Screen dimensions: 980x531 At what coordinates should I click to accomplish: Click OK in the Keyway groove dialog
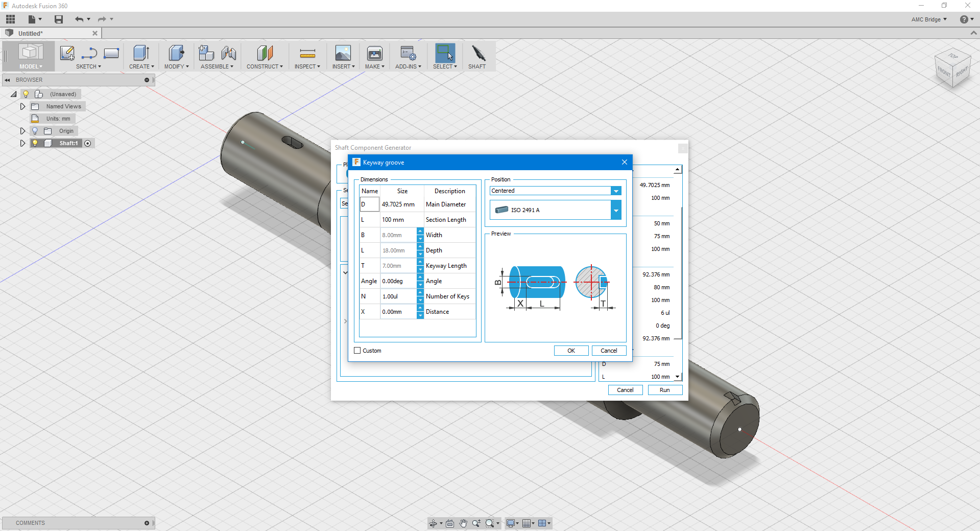[571, 351]
